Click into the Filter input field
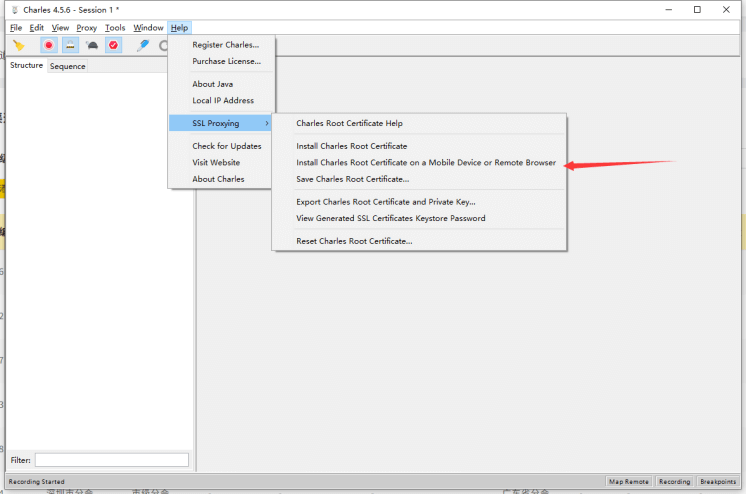This screenshot has width=746, height=494. (x=112, y=460)
